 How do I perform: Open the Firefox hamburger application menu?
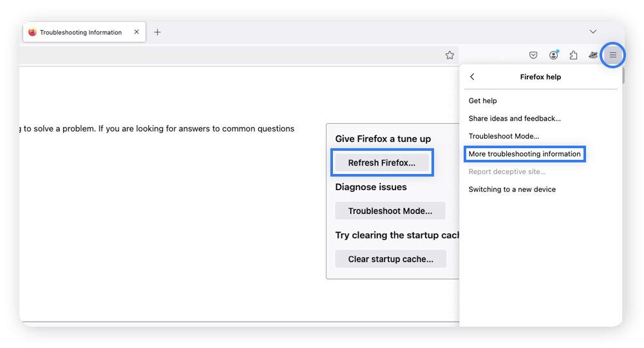point(612,55)
